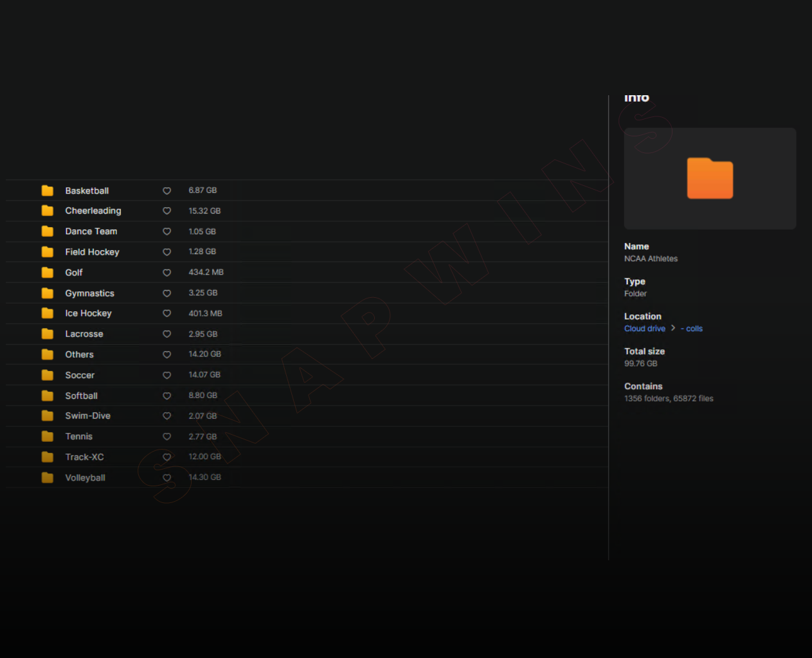Open the colls breadcrumb link
The width and height of the screenshot is (812, 658).
click(694, 329)
